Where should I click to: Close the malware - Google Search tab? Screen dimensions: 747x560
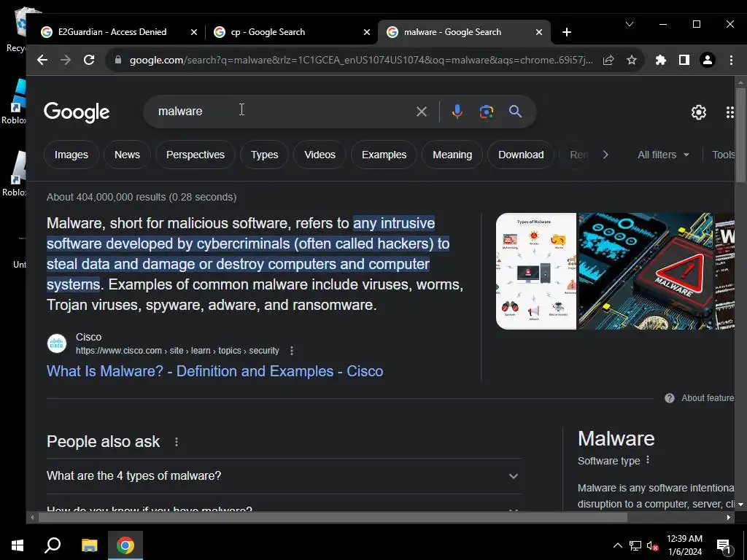point(539,32)
